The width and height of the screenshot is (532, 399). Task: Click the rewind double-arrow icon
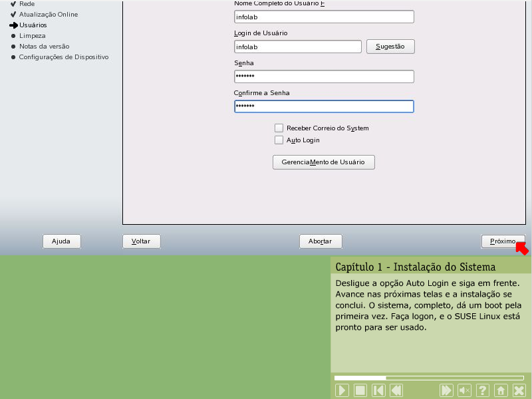396,390
